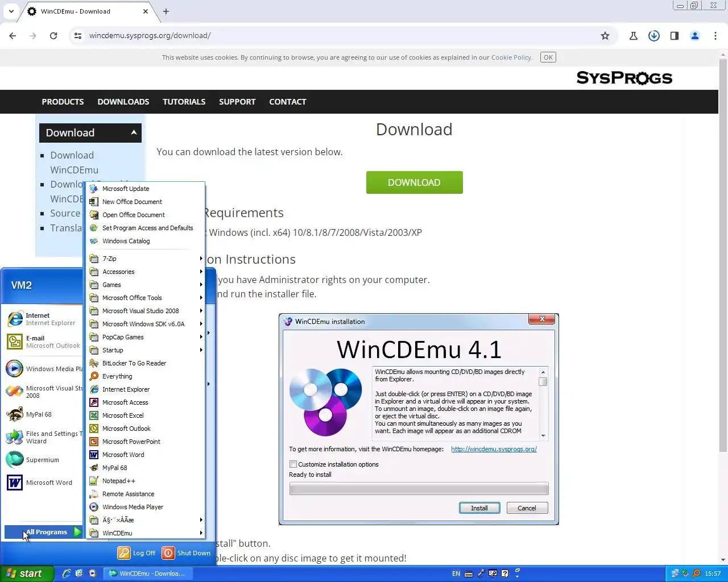The width and height of the screenshot is (728, 582).
Task: Open a new browser tab
Action: [166, 11]
